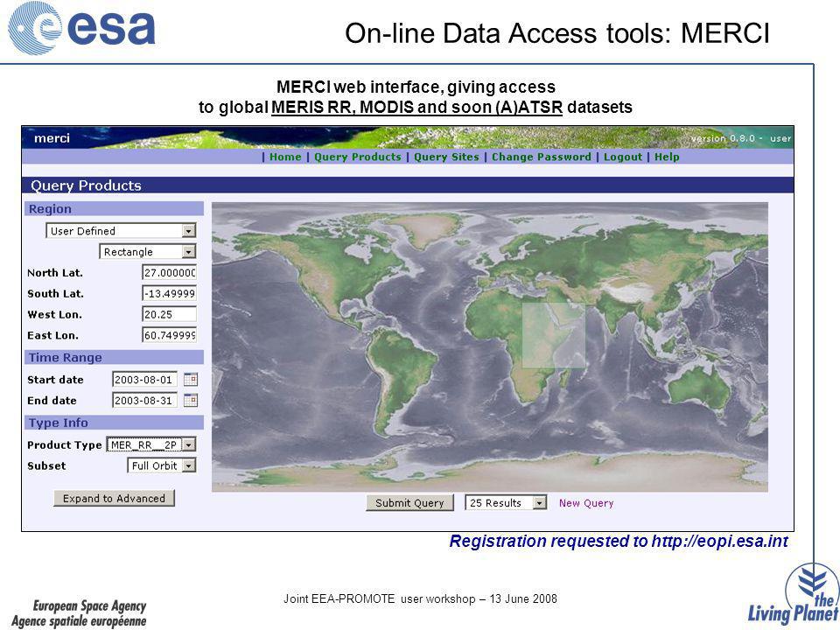Image resolution: width=840 pixels, height=630 pixels.
Task: Click the Joint EEA-PROMOTE user workshop footer text
Action: click(x=420, y=598)
